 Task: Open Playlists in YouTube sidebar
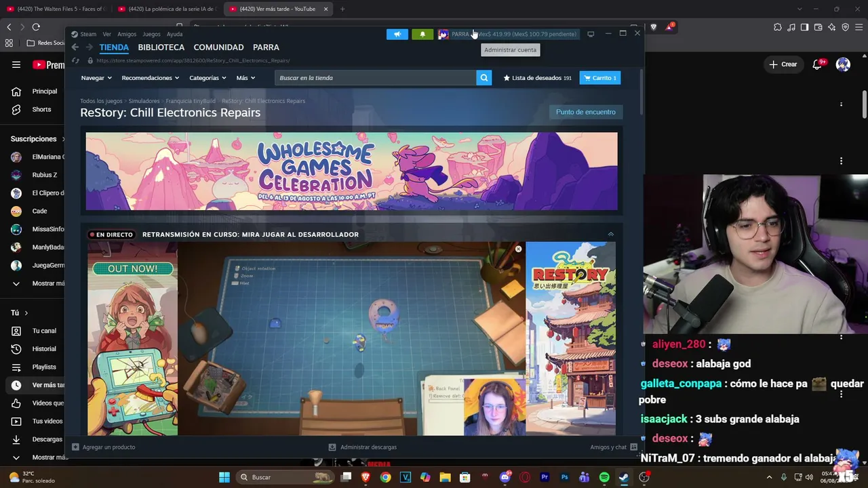click(38, 367)
